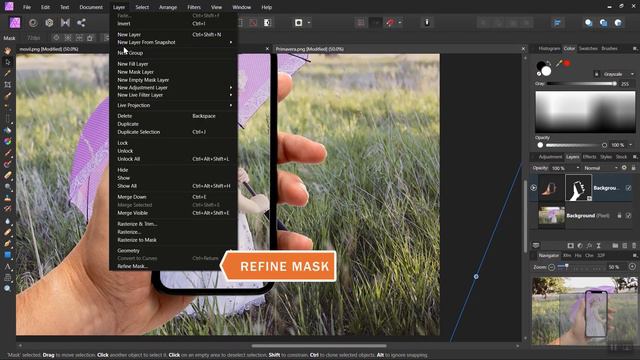Open the layer Opacity 100% dropdown

577,168
